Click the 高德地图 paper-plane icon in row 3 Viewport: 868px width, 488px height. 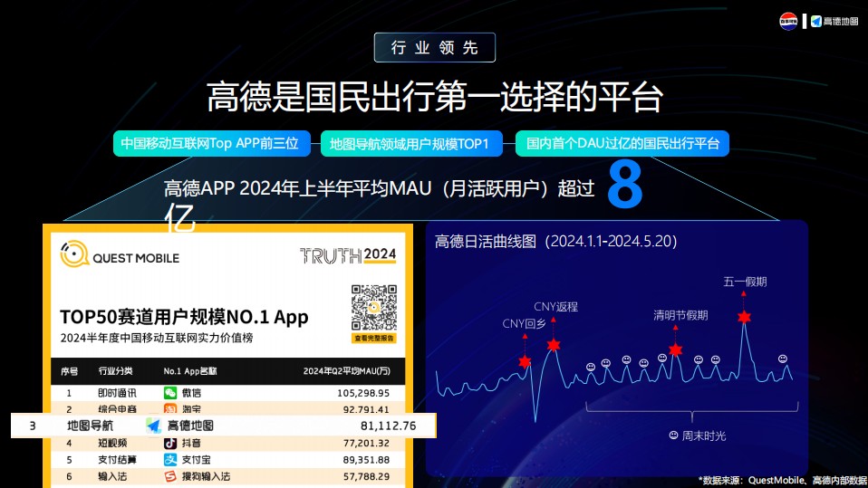(x=153, y=426)
